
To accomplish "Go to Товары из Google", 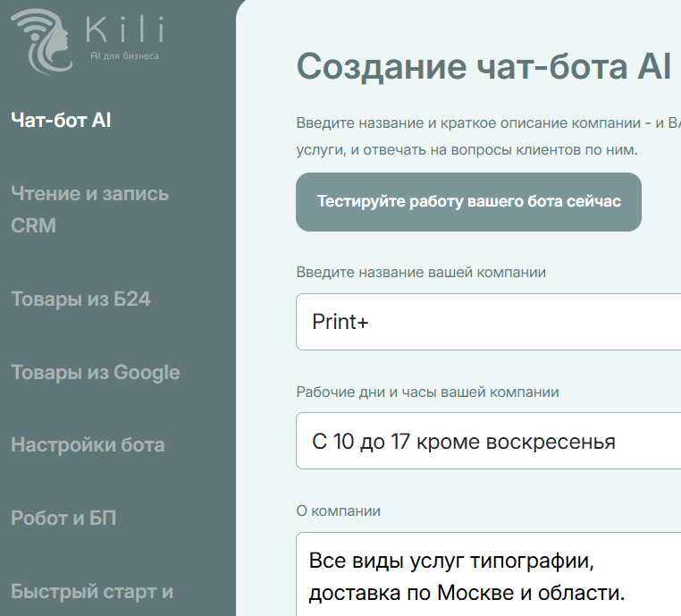I will pyautogui.click(x=95, y=372).
